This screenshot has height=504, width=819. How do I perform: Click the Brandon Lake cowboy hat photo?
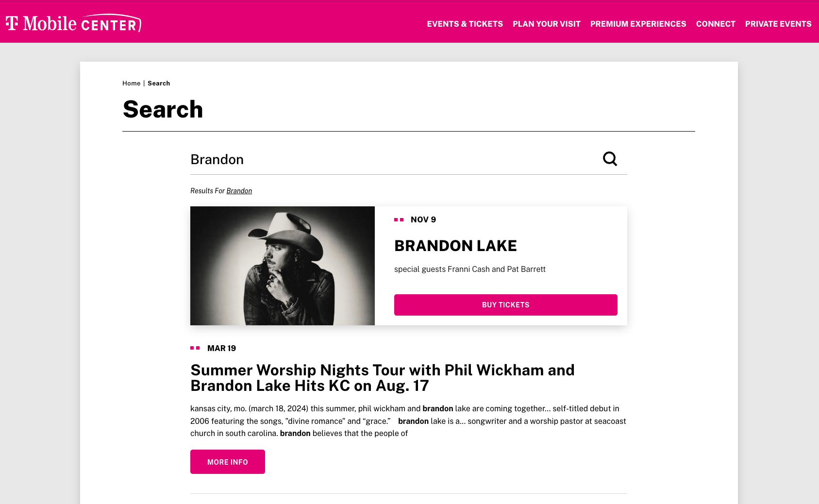(x=283, y=266)
